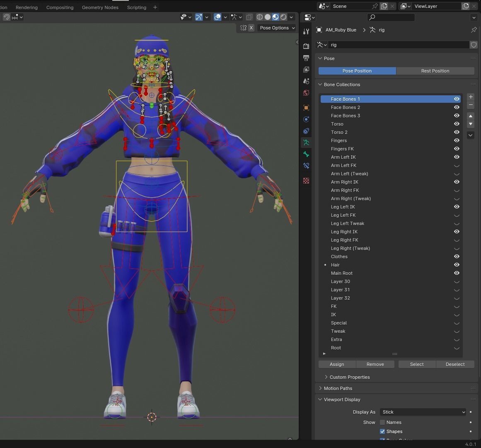This screenshot has width=481, height=448.
Task: Click the Assign button
Action: point(337,364)
